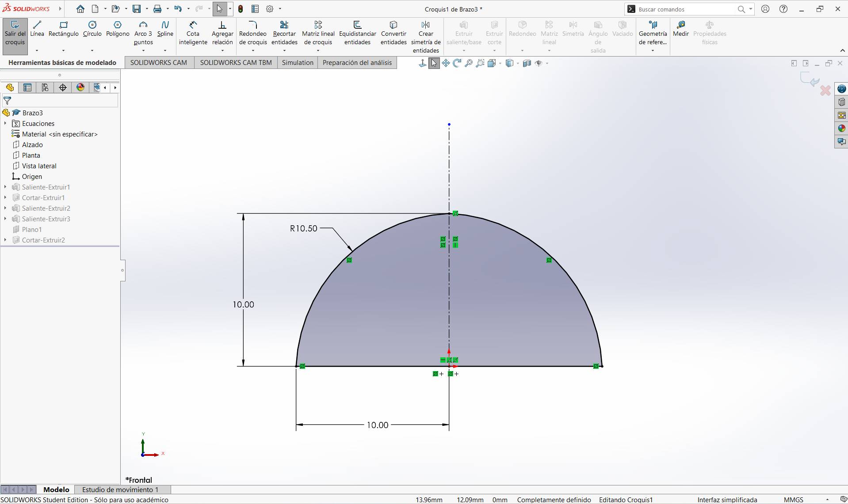Switch to SOLIDWORKS CAM tab
Image resolution: width=848 pixels, height=504 pixels.
pos(159,63)
